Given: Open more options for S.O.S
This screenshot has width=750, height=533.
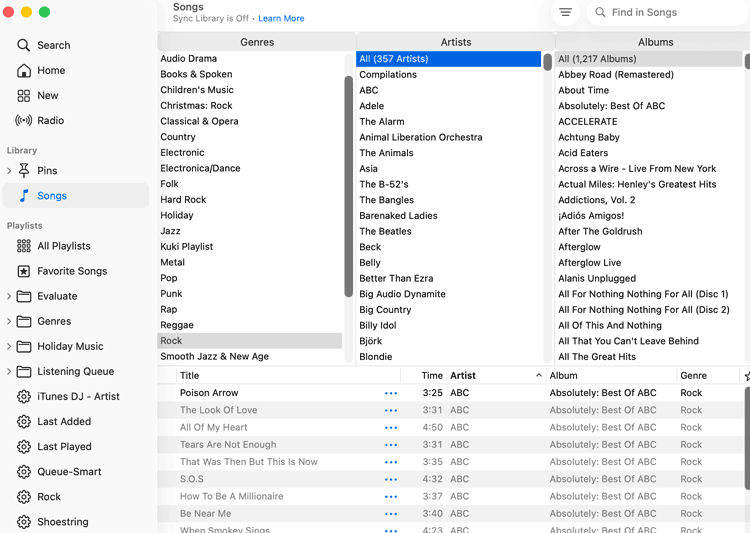Looking at the screenshot, I should [x=391, y=479].
